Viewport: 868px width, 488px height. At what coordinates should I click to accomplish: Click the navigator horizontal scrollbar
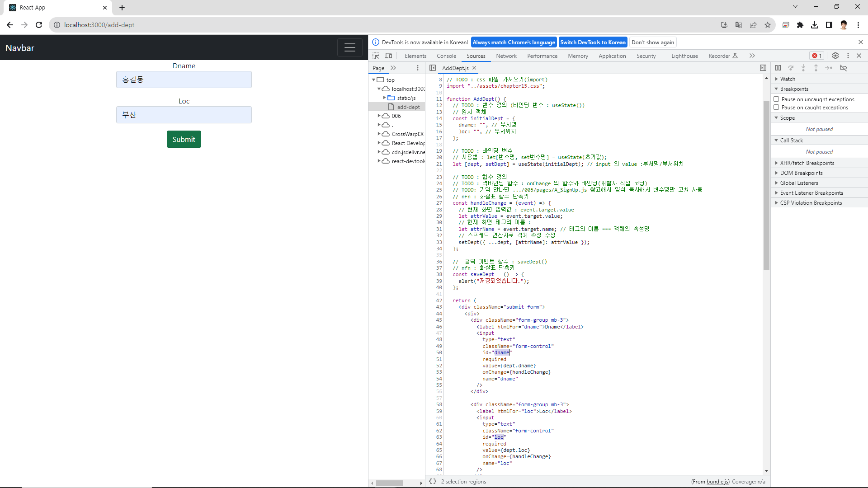tap(389, 483)
